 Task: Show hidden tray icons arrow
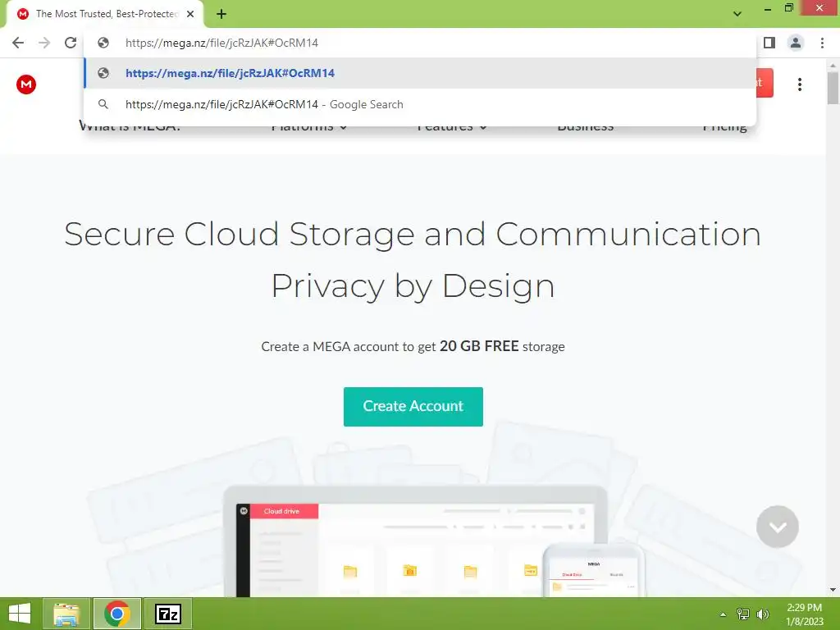pyautogui.click(x=723, y=614)
